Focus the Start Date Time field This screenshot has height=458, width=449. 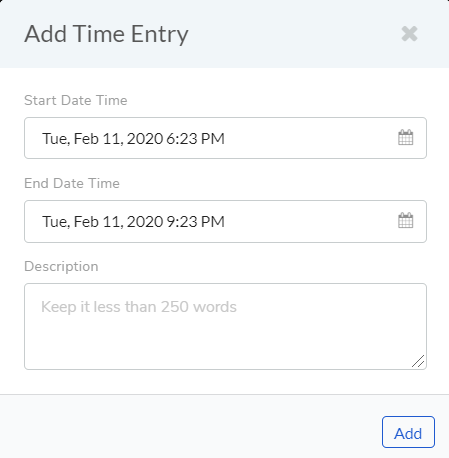pos(225,138)
